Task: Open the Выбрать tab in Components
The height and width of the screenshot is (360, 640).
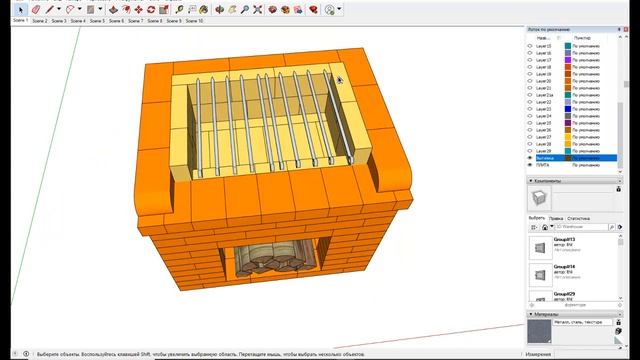Action: tap(536, 218)
